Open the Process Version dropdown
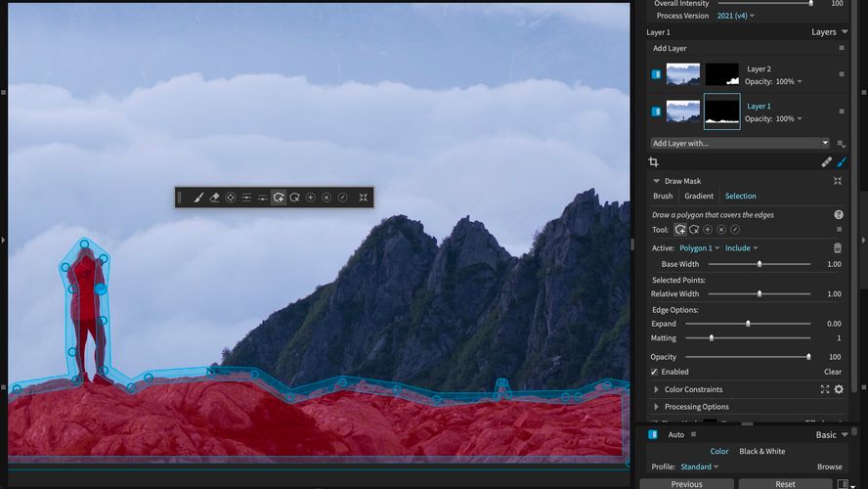Screen dimensions: 868x489 735,16
